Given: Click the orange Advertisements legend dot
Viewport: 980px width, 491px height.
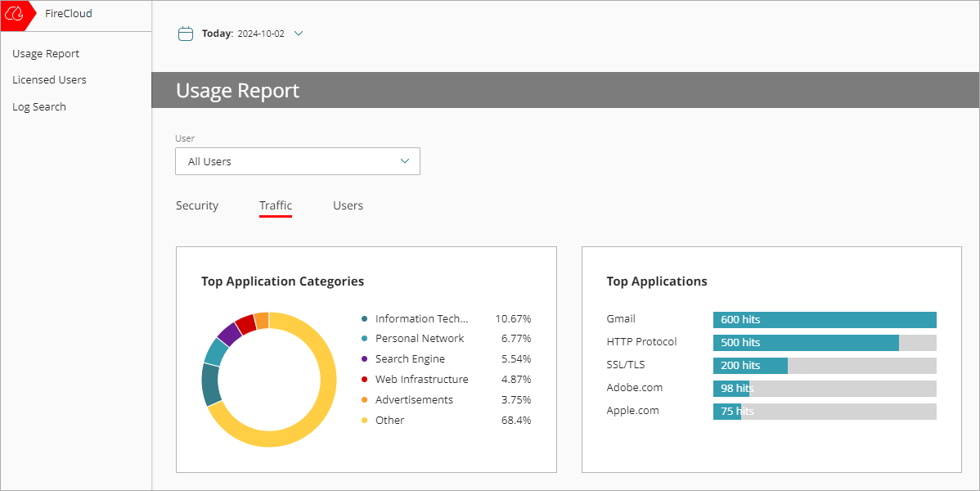Looking at the screenshot, I should [x=364, y=400].
